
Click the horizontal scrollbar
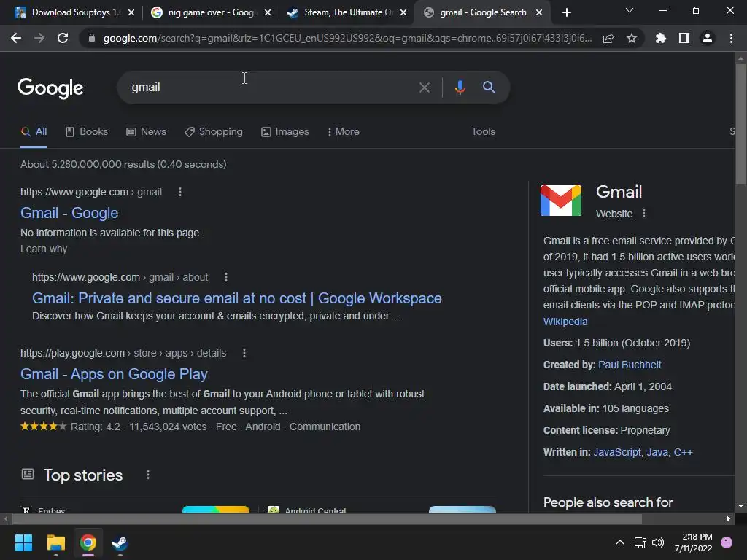coord(327,519)
